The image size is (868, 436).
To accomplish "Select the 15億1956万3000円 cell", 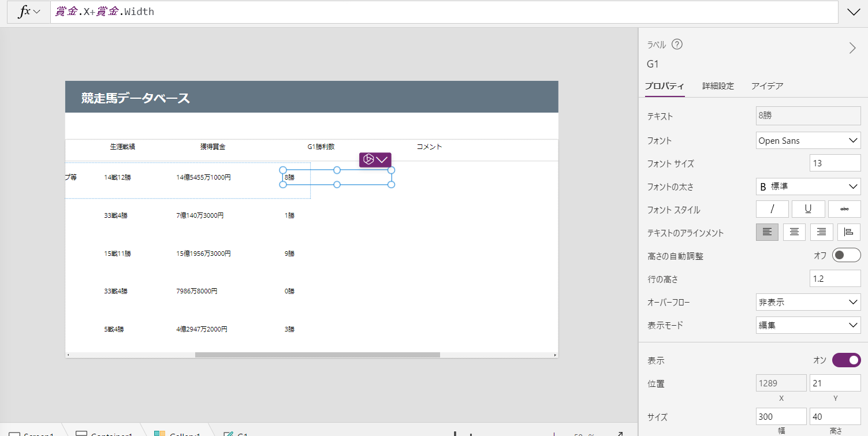I will coord(203,254).
